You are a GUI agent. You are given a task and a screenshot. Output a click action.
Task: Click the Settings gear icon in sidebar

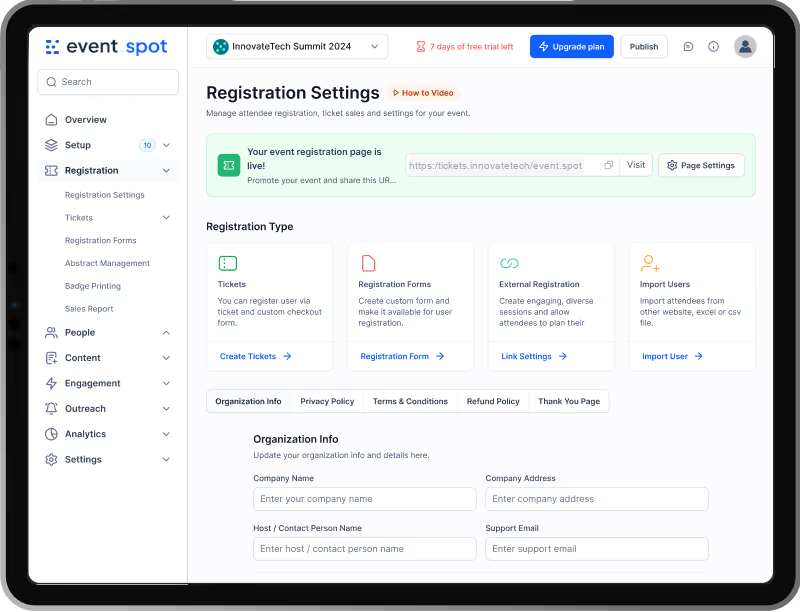(51, 460)
